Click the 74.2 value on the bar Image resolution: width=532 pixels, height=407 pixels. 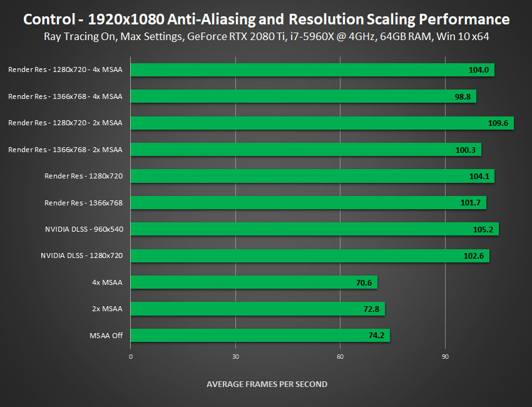[x=377, y=336]
